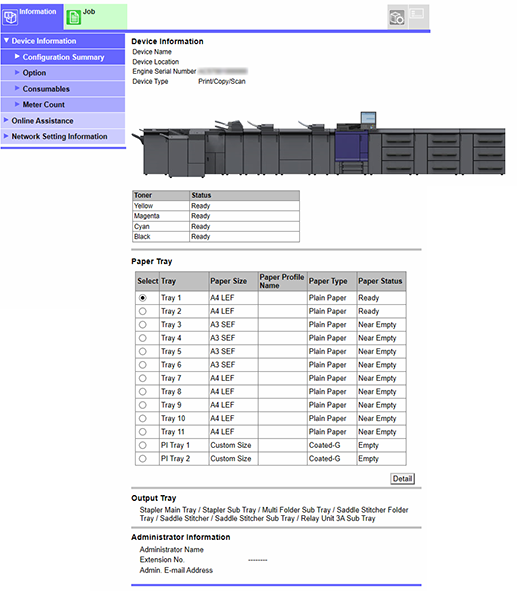
Task: Click the arrow beside Option
Action: click(17, 72)
